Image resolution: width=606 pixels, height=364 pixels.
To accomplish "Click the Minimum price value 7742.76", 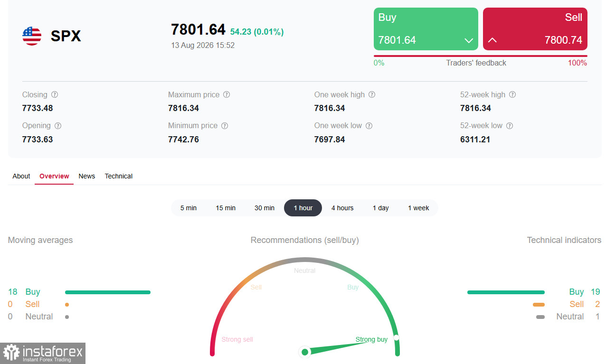I will [x=183, y=140].
